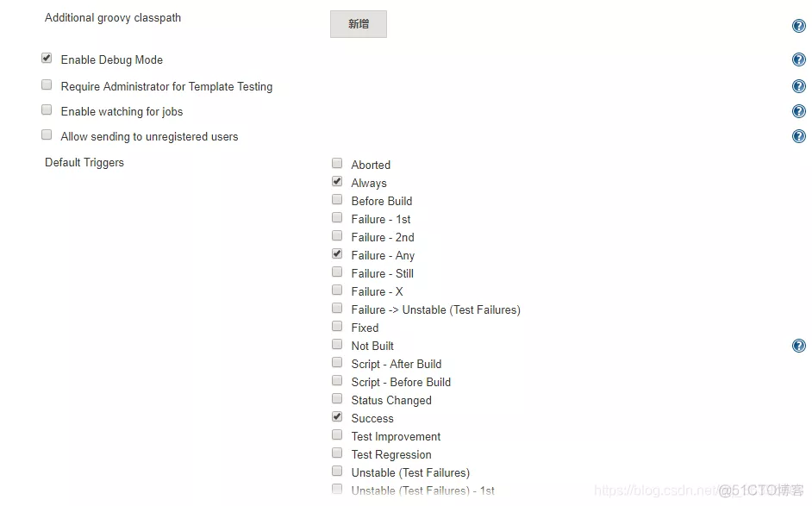Image resolution: width=812 pixels, height=506 pixels.
Task: Select the Aborted trigger checkbox
Action: tap(337, 163)
